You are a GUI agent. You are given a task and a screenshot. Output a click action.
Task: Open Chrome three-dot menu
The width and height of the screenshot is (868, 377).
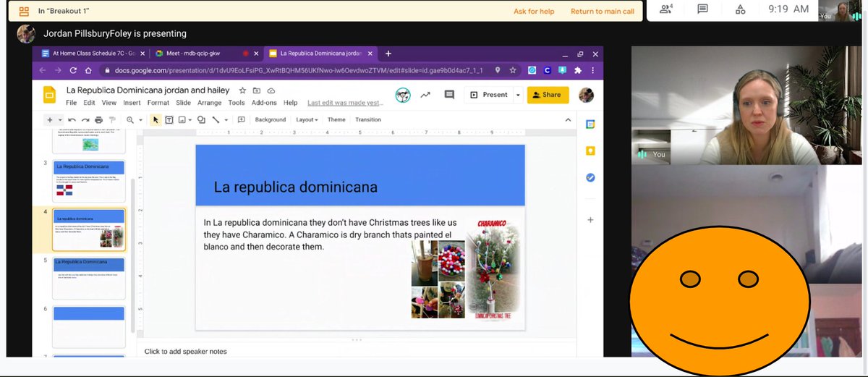click(592, 71)
